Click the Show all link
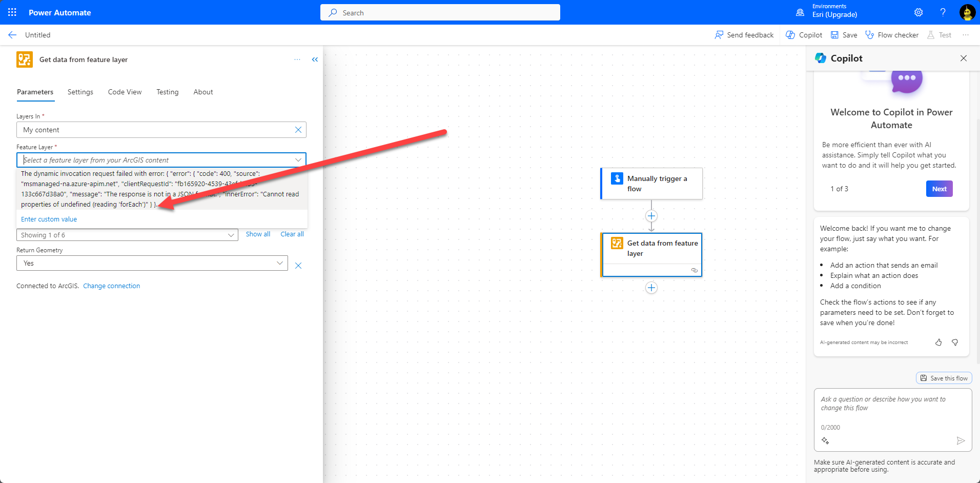This screenshot has height=483, width=980. coord(258,234)
